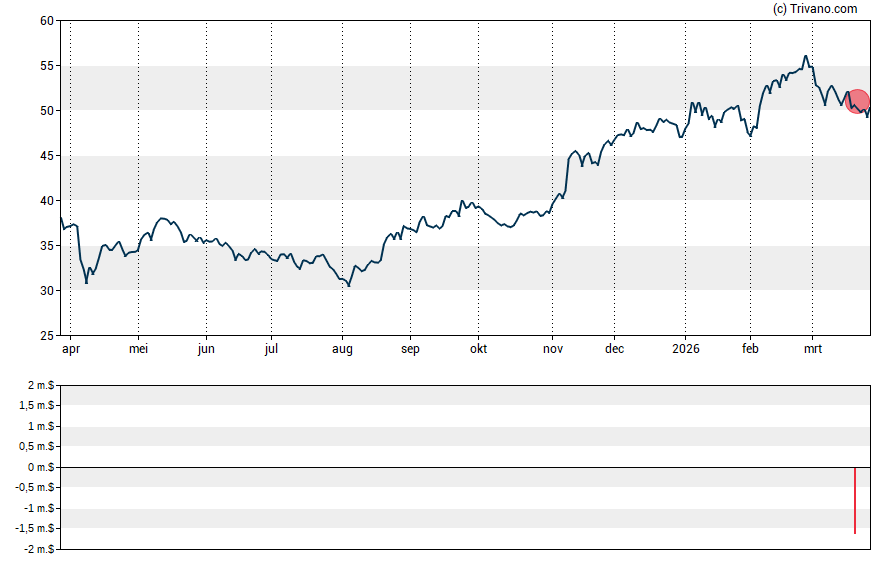Screen dimensions: 888x565
Task: Click the 'jun' month axis label
Action: 206,349
